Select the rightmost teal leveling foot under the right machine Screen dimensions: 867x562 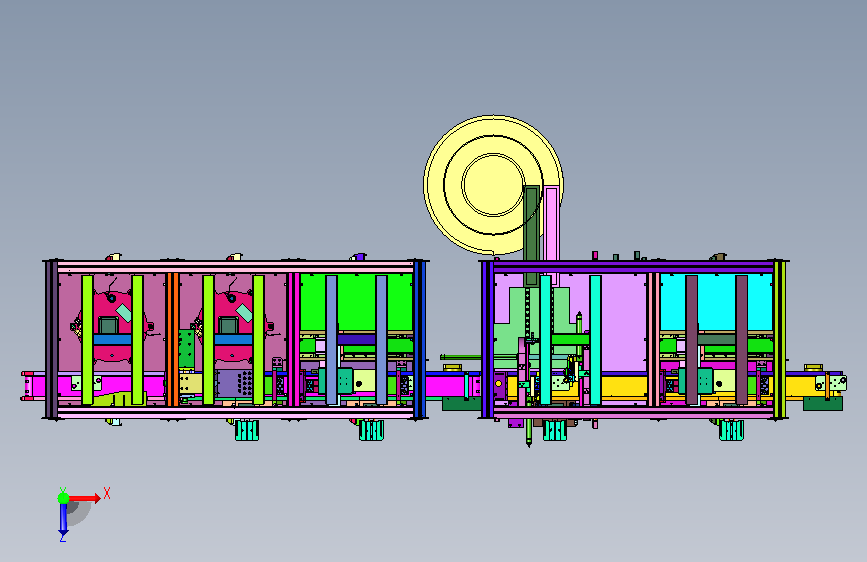point(732,430)
